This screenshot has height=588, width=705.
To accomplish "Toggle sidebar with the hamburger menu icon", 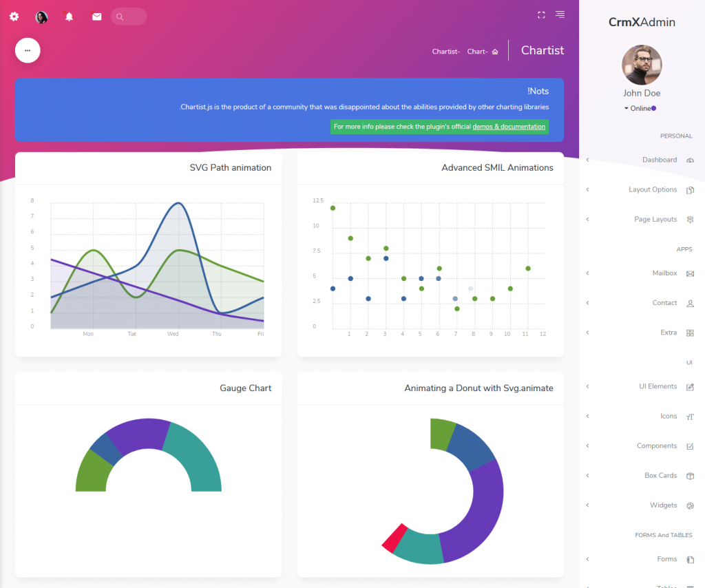I will point(560,14).
